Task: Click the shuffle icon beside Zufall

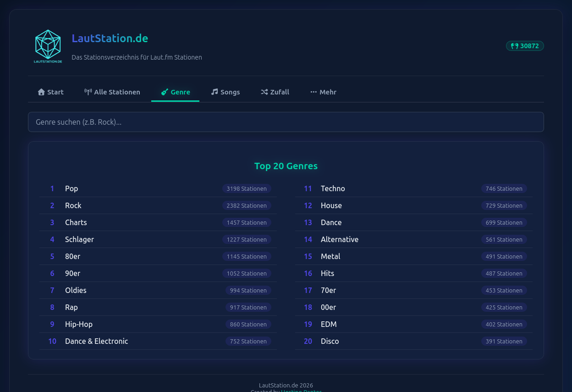Action: pyautogui.click(x=264, y=92)
